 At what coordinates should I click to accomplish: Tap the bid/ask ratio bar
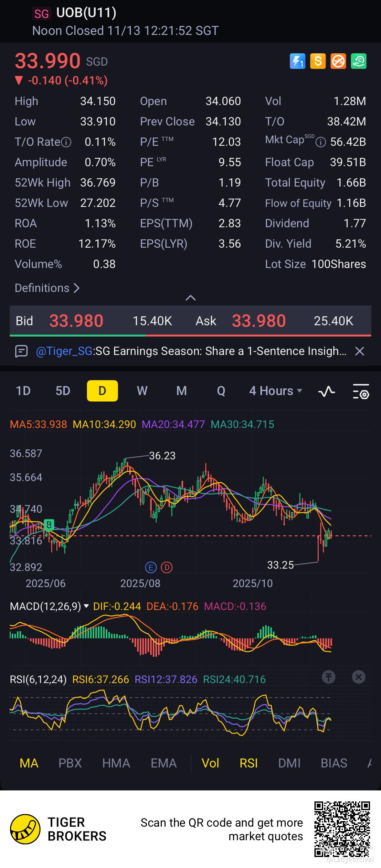click(x=190, y=336)
